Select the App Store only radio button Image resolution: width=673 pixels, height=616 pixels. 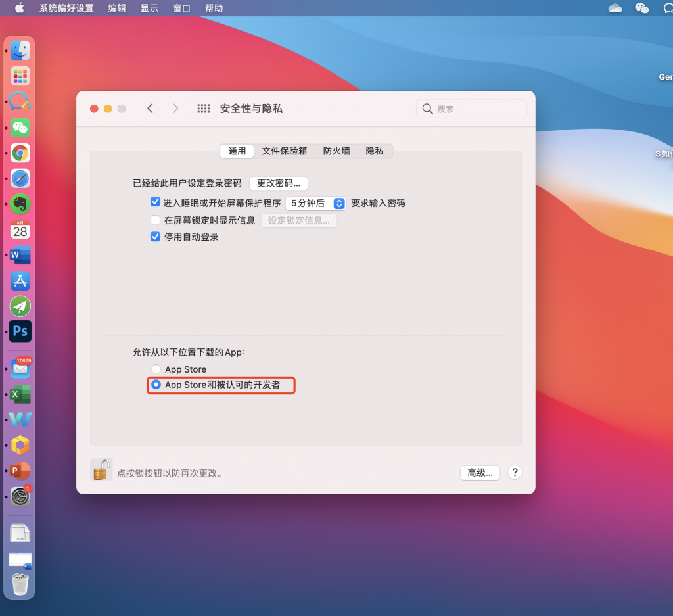[156, 369]
